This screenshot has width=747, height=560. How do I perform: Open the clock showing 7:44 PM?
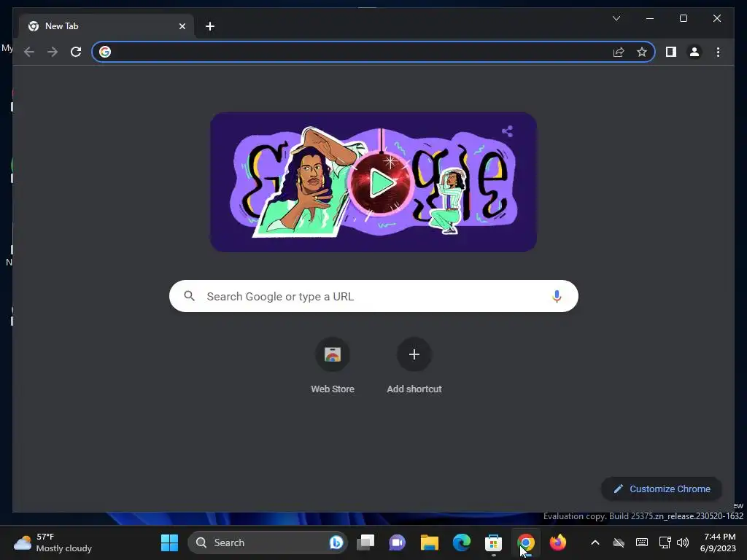click(x=718, y=542)
